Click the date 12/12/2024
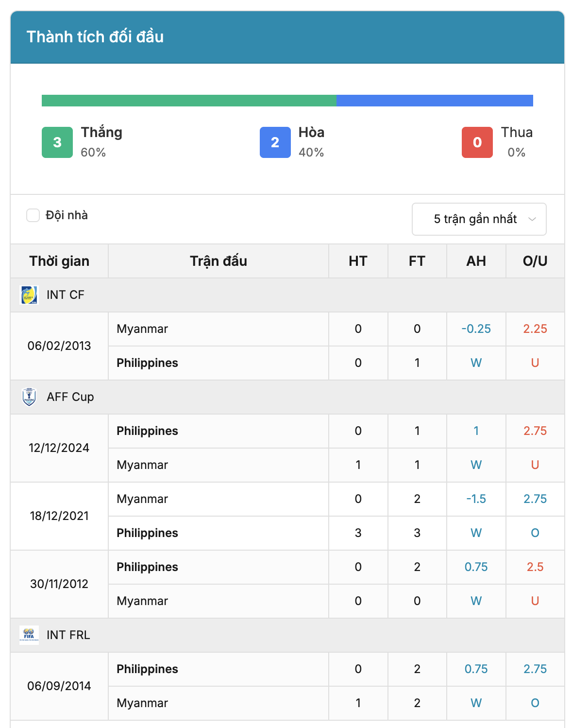 coord(59,448)
